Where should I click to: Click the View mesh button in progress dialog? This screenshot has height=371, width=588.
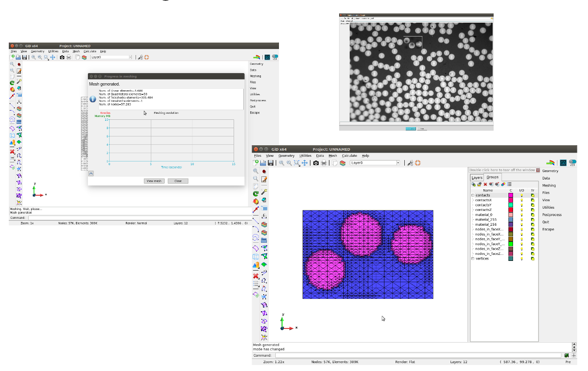point(154,181)
